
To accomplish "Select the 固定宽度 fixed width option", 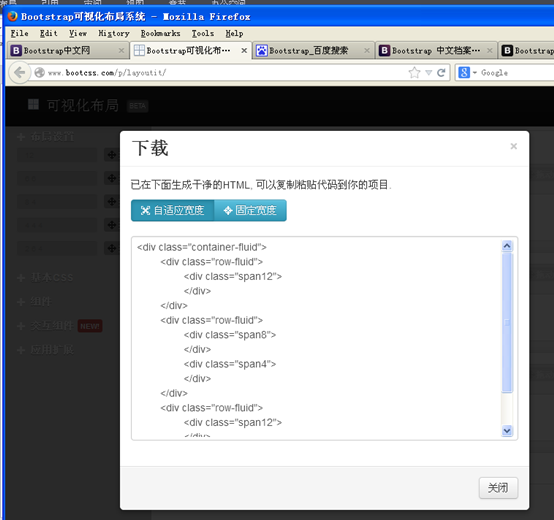I will click(250, 211).
